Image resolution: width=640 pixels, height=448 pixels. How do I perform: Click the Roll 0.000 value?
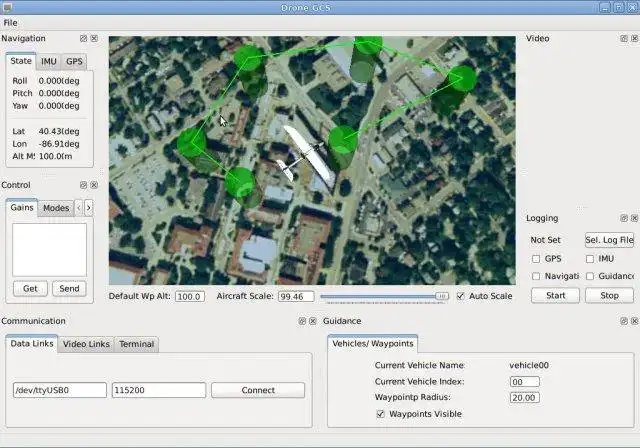tap(59, 81)
